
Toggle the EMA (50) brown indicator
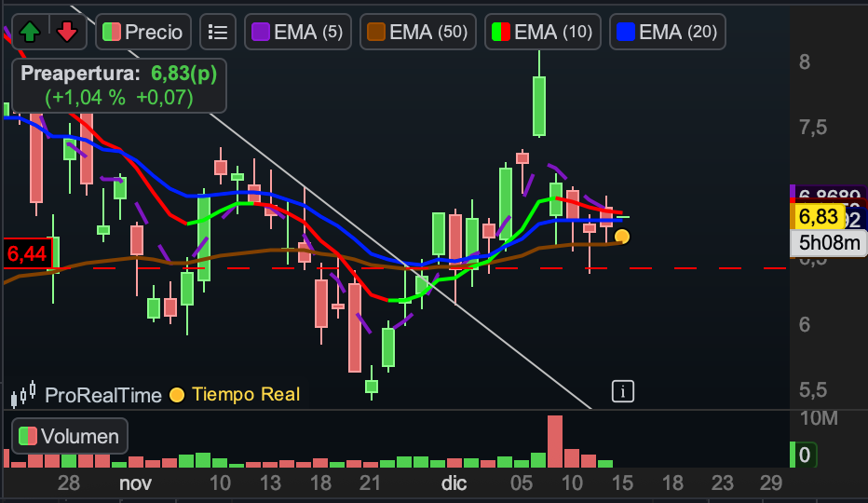(414, 32)
